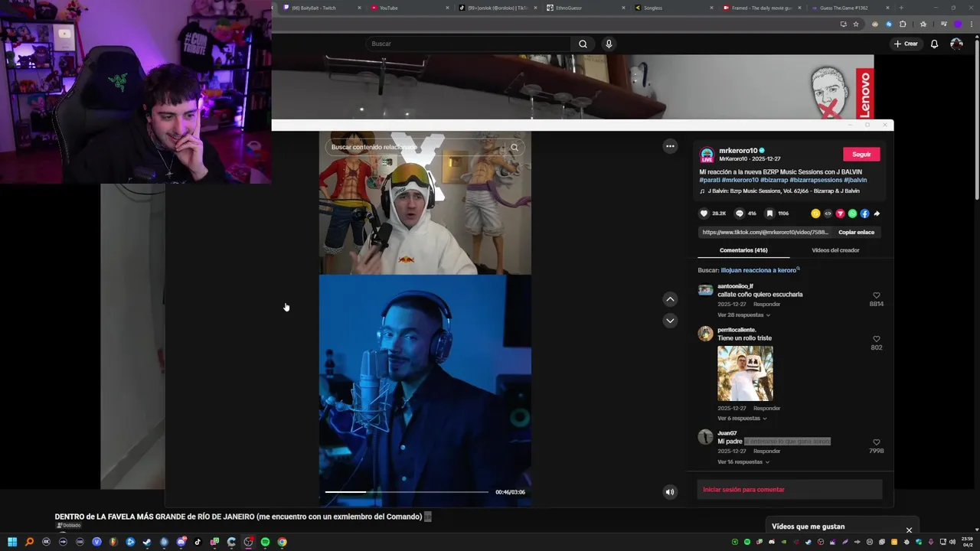Bookmark this page with the star icon
The width and height of the screenshot is (980, 551).
[x=856, y=24]
